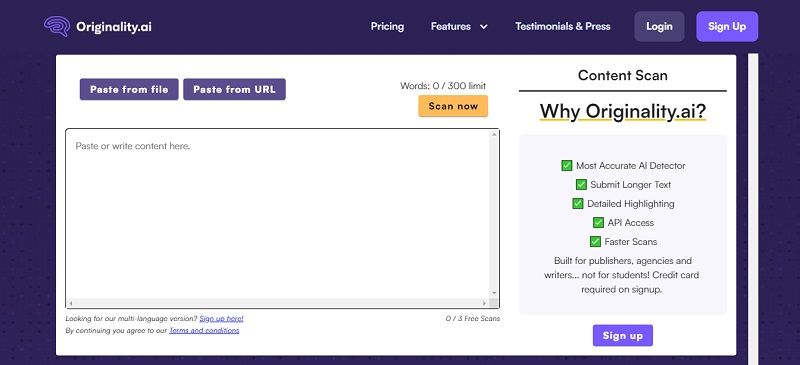Click the API Access green checkmark

click(x=598, y=222)
